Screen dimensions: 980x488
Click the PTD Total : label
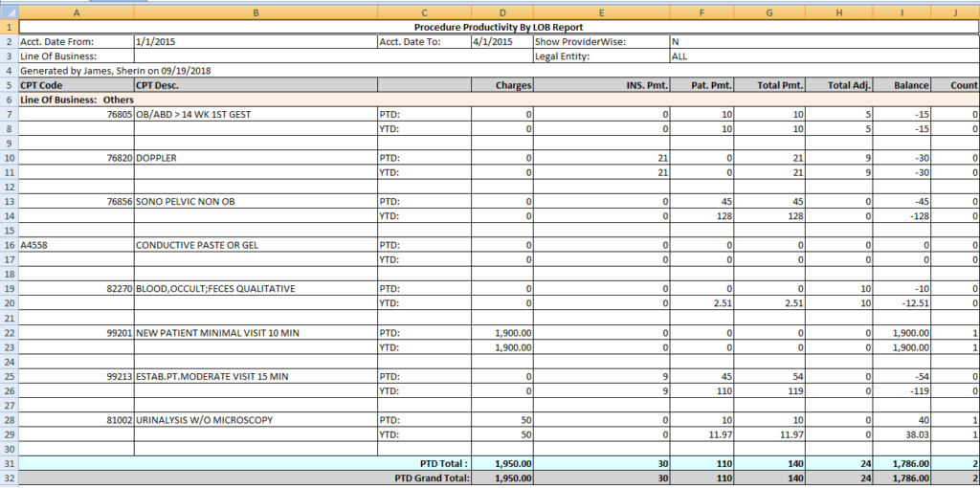pos(444,464)
